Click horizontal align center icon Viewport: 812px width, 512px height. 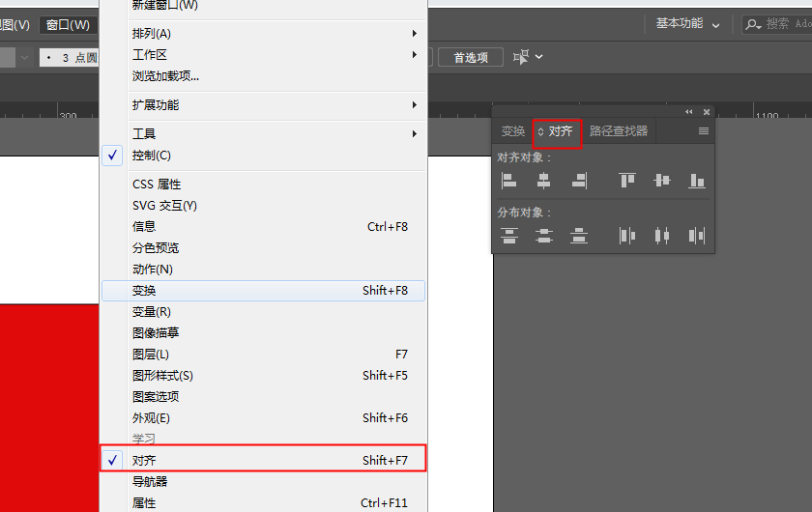pyautogui.click(x=543, y=181)
